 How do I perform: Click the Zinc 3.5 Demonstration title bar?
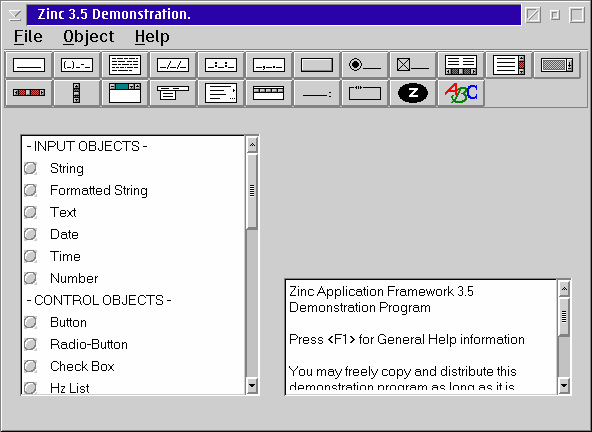coord(274,15)
